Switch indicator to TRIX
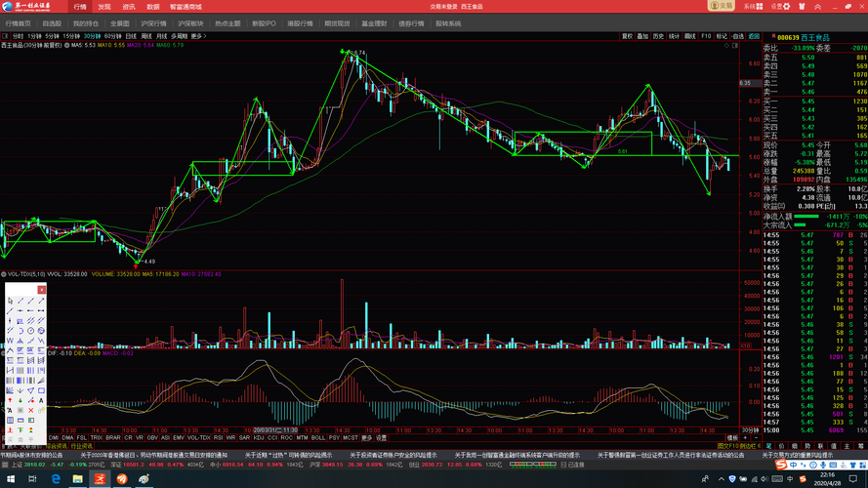 click(97, 437)
